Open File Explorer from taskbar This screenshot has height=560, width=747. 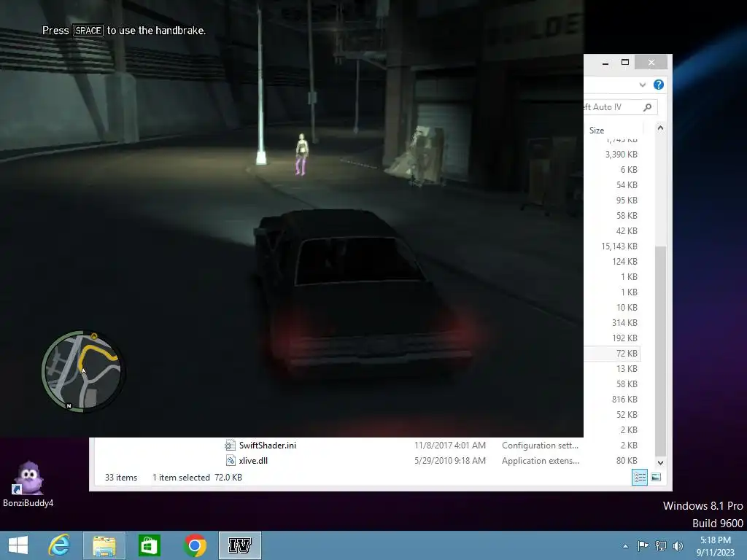click(x=104, y=545)
